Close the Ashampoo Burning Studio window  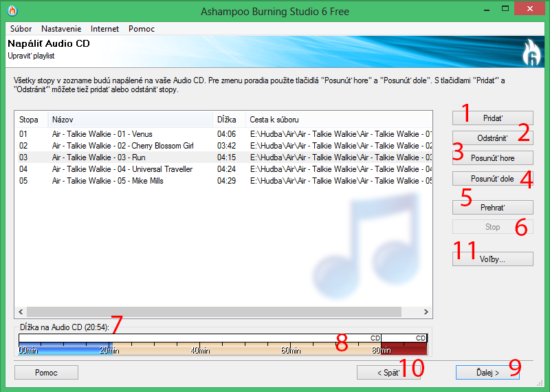click(x=529, y=8)
